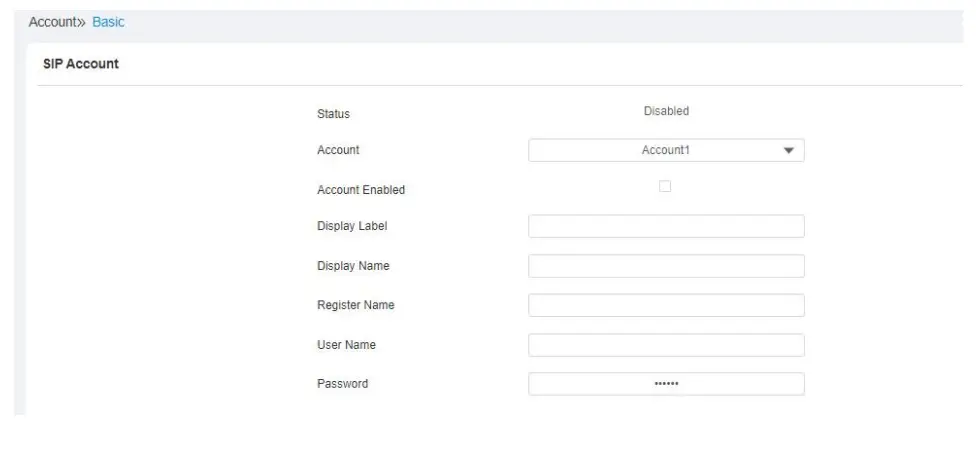Select the Register Name input field
Image resolution: width=976 pixels, height=449 pixels.
(x=666, y=305)
